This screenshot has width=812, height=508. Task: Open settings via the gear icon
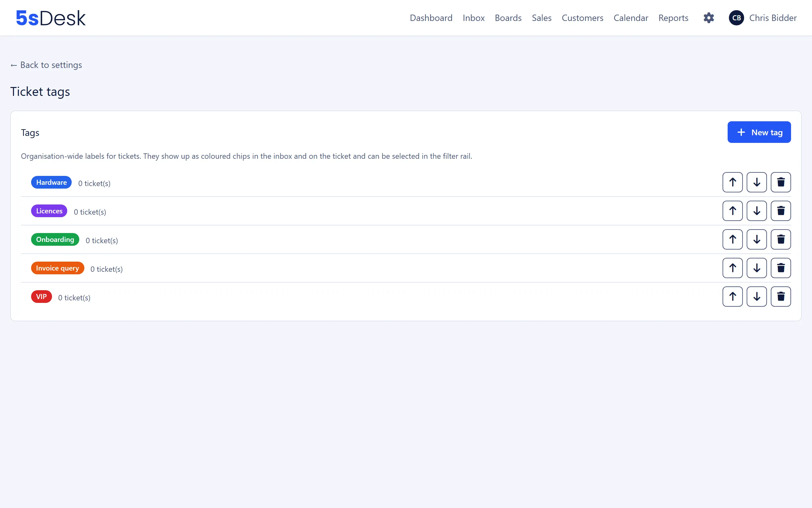click(709, 18)
